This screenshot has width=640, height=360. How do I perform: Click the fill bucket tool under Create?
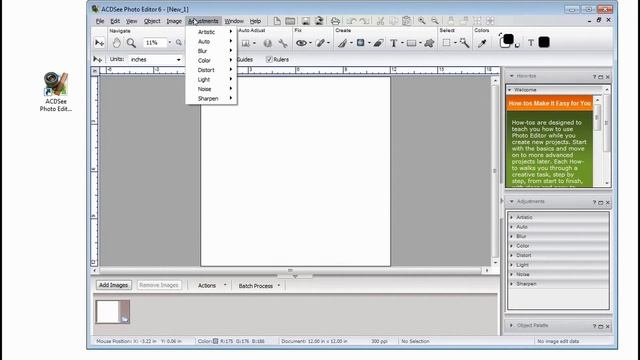(x=360, y=42)
